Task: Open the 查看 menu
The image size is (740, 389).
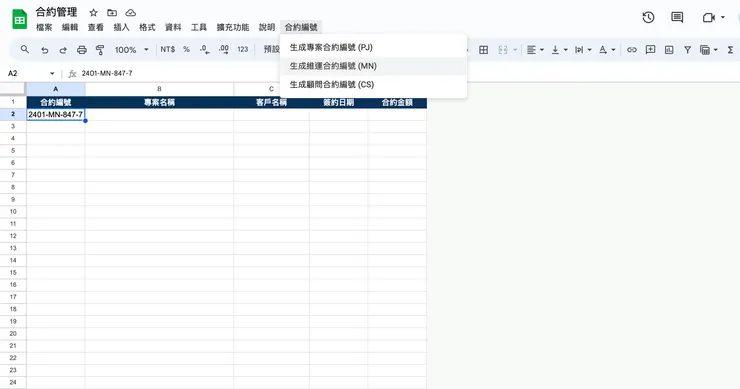Action: click(x=96, y=27)
